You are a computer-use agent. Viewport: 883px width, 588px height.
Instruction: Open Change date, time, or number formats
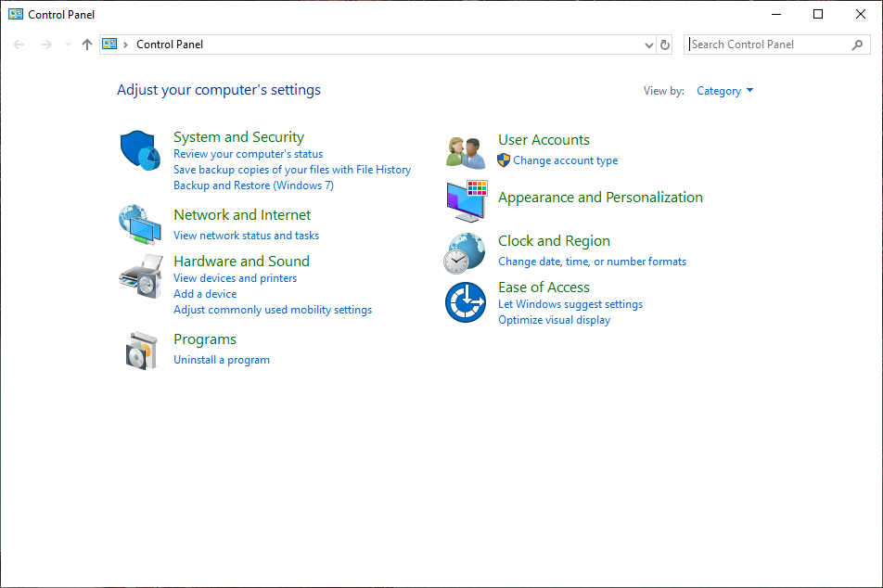(593, 262)
